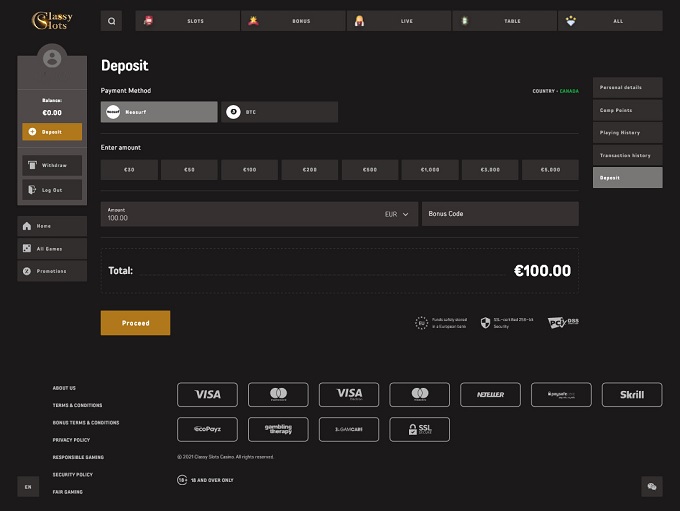The height and width of the screenshot is (511, 680).
Task: Click the Withdraw button
Action: coord(52,165)
